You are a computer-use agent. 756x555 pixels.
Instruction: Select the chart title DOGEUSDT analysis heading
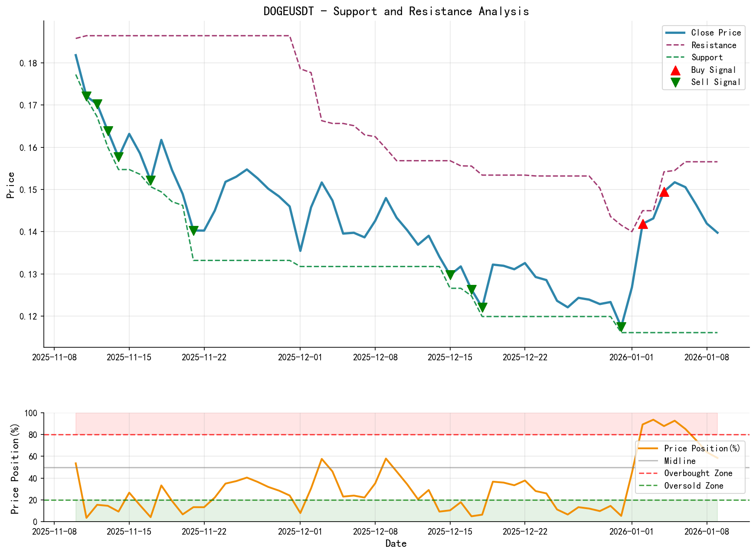[396, 11]
